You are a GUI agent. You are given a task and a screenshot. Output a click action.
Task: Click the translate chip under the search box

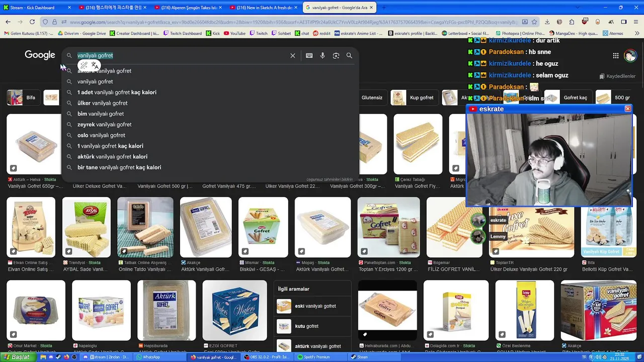(x=95, y=65)
